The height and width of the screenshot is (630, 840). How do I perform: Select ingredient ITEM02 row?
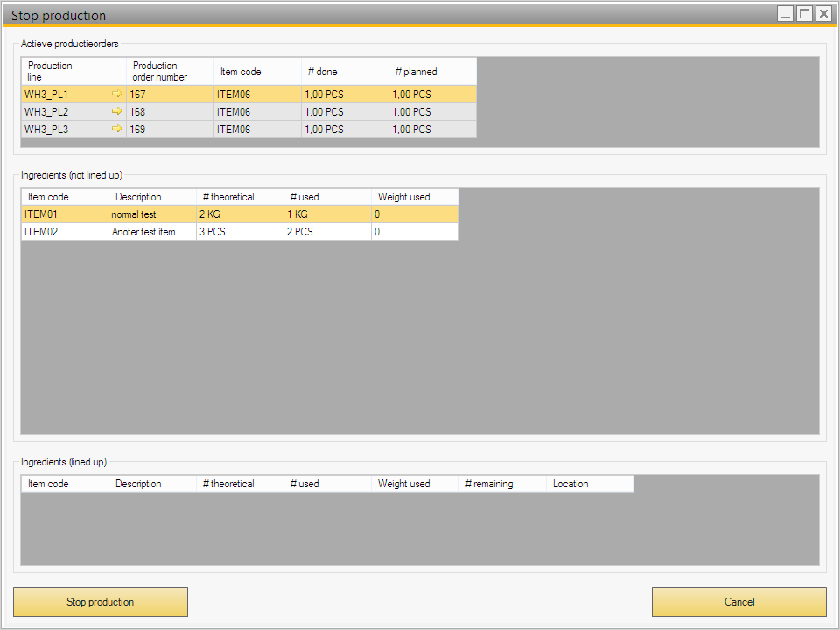coord(65,232)
